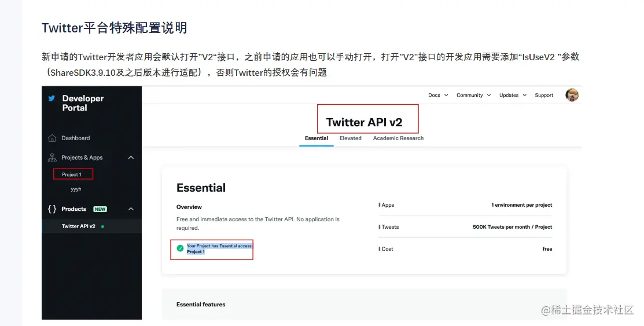Collapse the Projects & Apps section
This screenshot has width=644, height=326.
click(131, 157)
